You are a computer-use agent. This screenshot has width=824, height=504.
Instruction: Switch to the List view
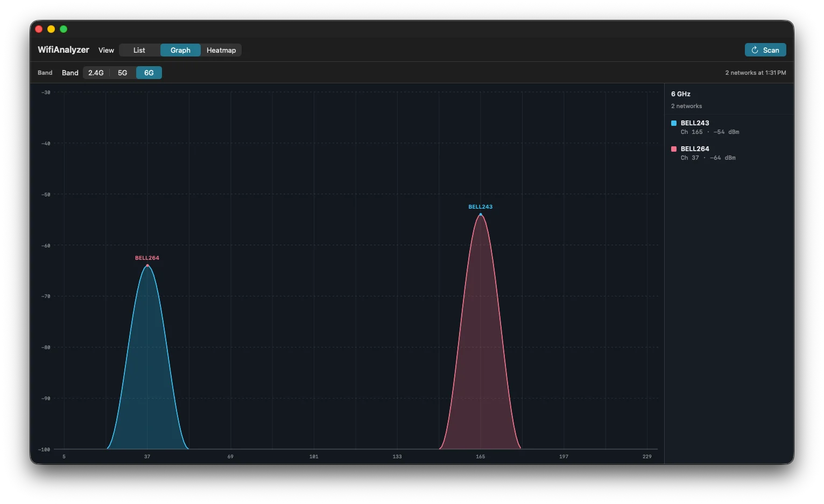(x=139, y=50)
